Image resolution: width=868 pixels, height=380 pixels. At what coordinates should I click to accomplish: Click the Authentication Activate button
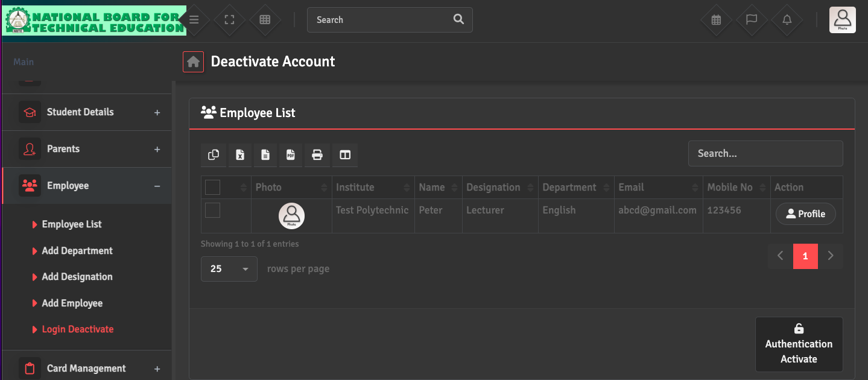coord(799,344)
